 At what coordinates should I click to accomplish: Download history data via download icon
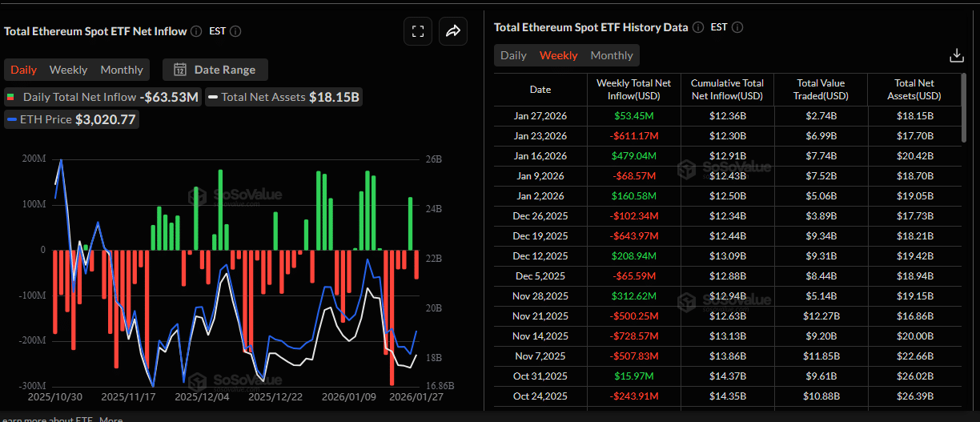pos(956,55)
